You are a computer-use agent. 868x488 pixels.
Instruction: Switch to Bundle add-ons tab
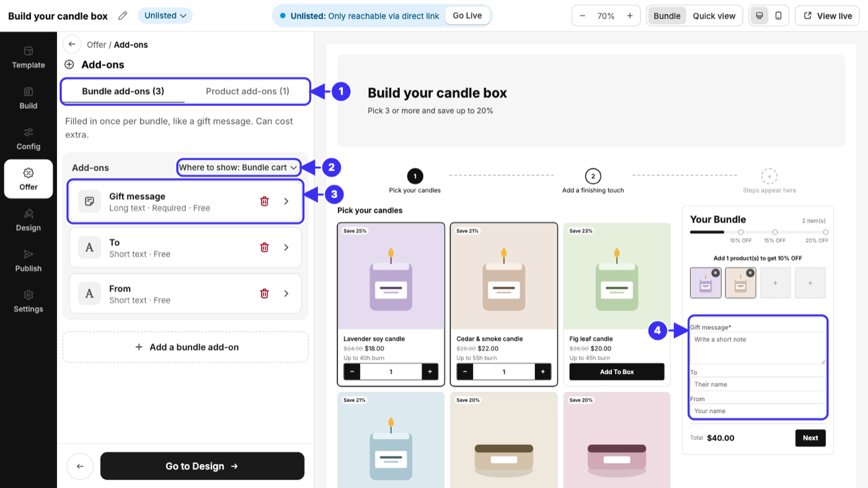point(123,91)
